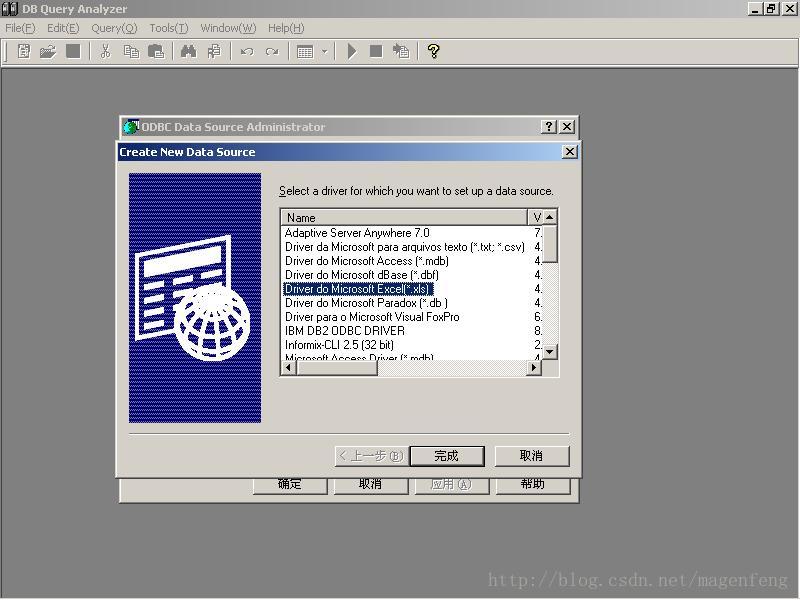
Task: Click the Copy toolbar icon
Action: [131, 51]
